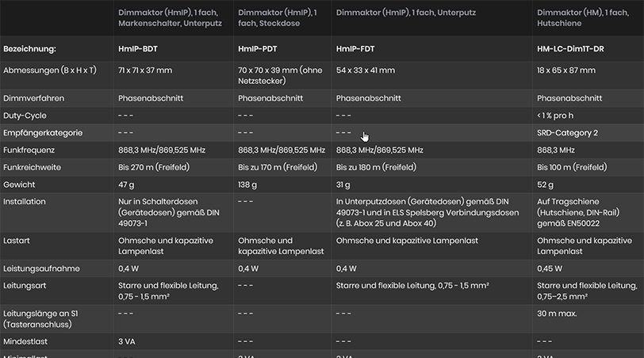The image size is (644, 358).
Task: Select the HM-LC-Dim1T-DR designation
Action: point(570,49)
